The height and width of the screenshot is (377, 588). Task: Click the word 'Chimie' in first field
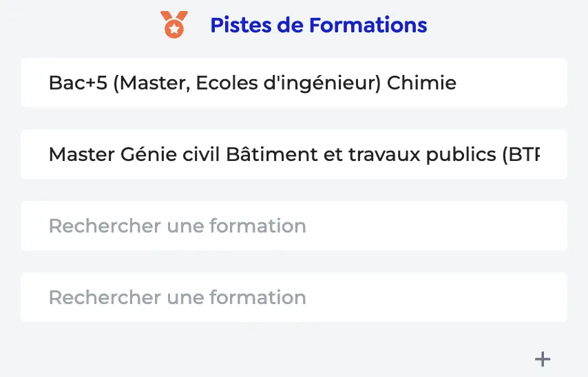(421, 83)
